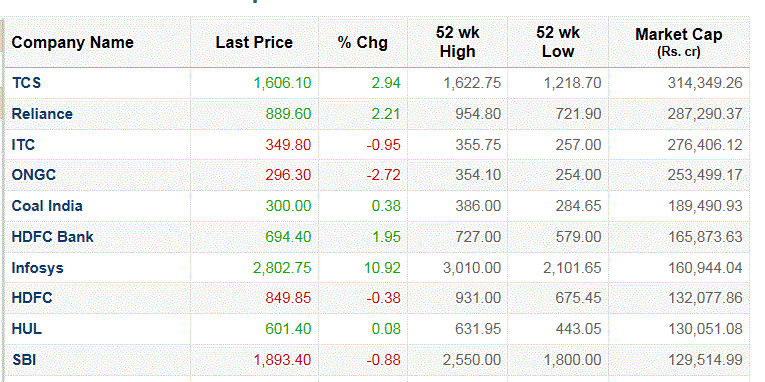Select Reliance 52 week low 721.90

(x=579, y=114)
